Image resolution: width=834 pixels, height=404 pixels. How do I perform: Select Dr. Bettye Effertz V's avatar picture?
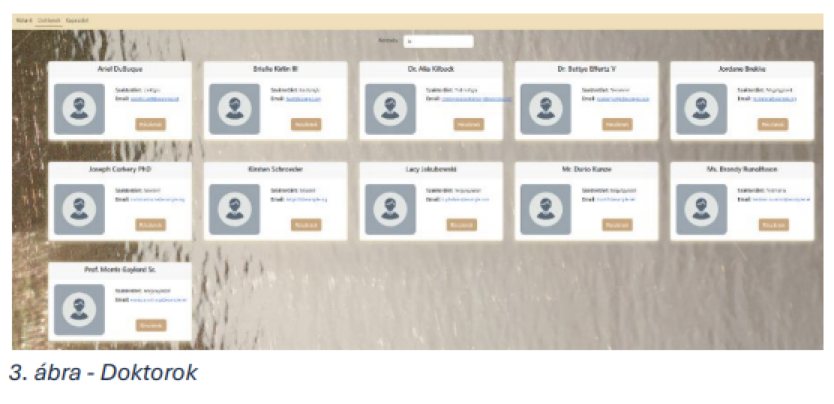(x=546, y=109)
